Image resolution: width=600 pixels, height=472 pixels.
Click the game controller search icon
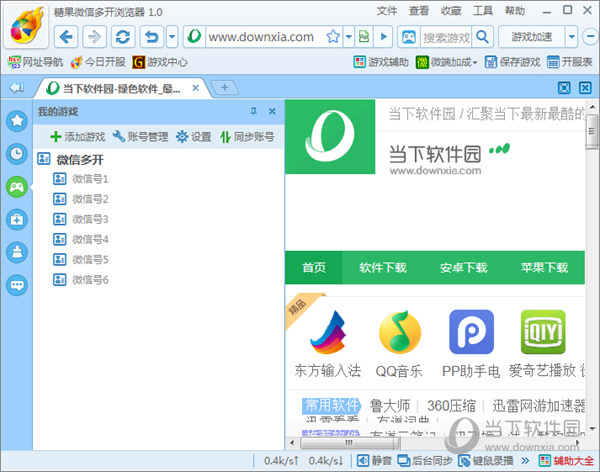(x=409, y=37)
